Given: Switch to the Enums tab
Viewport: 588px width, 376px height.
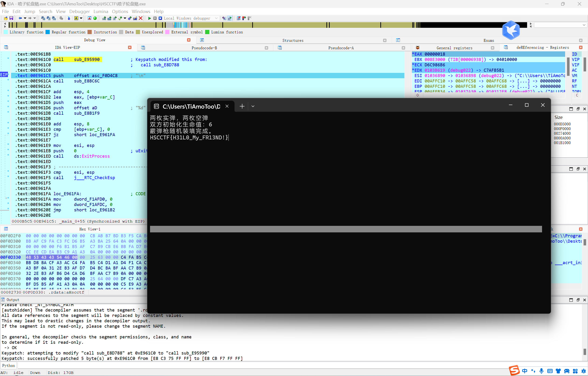Looking at the screenshot, I should tap(489, 41).
